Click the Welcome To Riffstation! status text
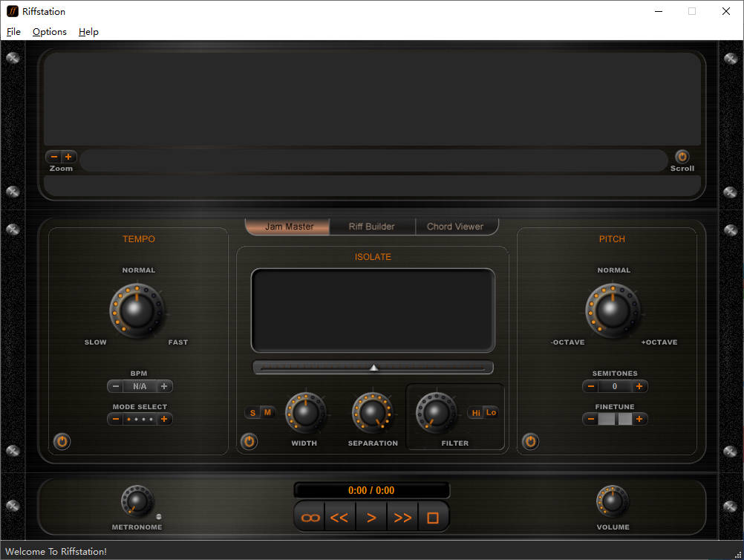The image size is (744, 560). point(56,551)
